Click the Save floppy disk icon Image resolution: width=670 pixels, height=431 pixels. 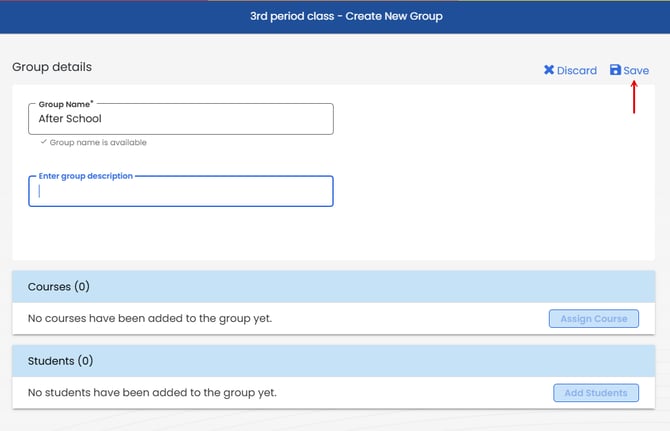[x=615, y=70]
